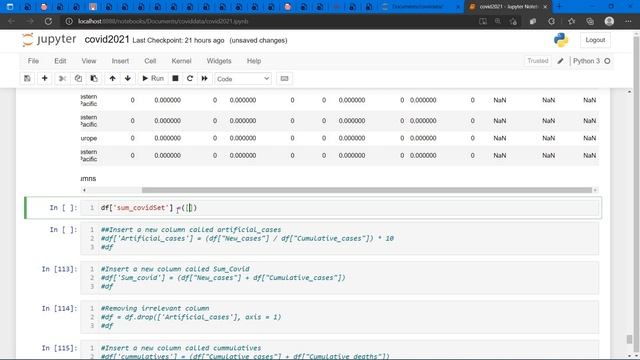The width and height of the screenshot is (640, 360).
Task: Restart the kernel icon
Action: point(190,78)
